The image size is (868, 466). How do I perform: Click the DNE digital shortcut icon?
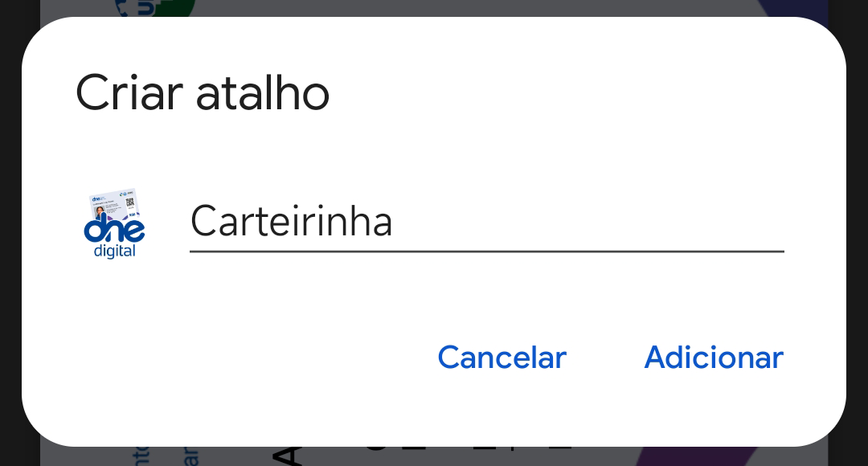[114, 223]
